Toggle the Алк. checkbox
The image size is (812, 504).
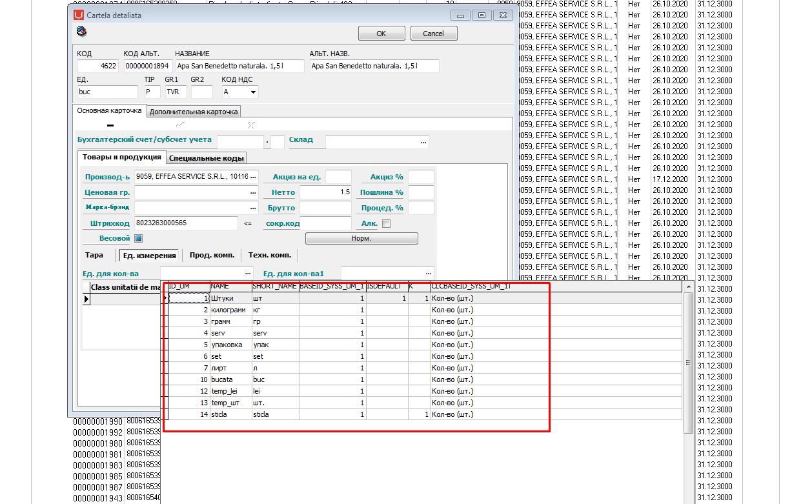[387, 224]
